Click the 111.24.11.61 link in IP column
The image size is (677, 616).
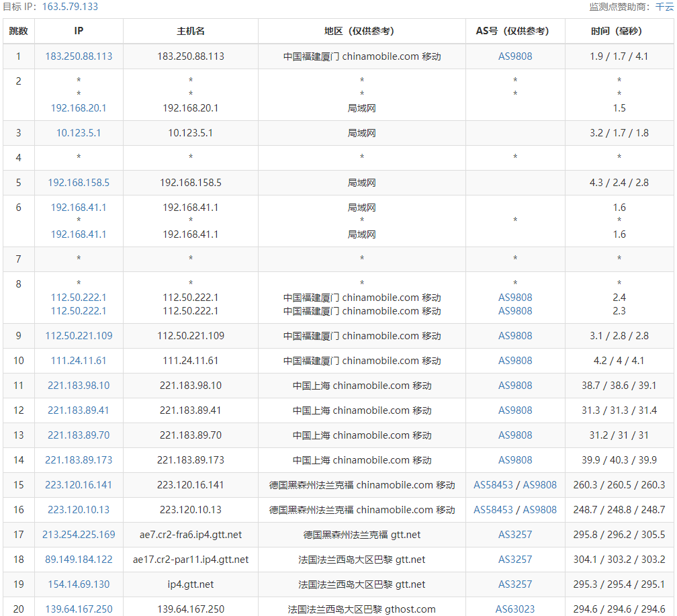tap(79, 361)
